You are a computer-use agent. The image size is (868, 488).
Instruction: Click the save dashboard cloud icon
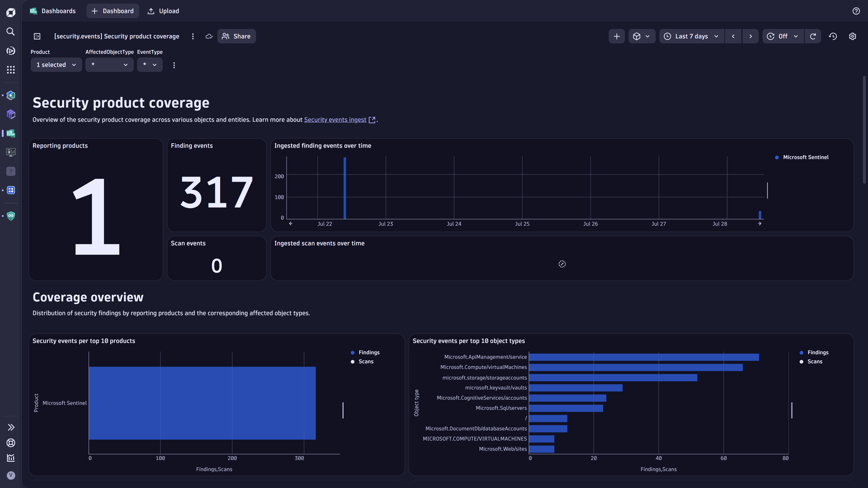point(209,36)
